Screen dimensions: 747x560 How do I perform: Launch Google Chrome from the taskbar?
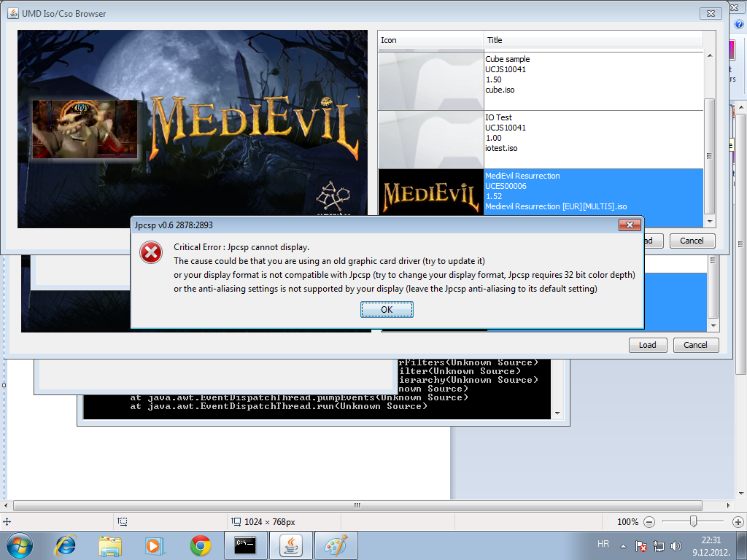pos(200,545)
